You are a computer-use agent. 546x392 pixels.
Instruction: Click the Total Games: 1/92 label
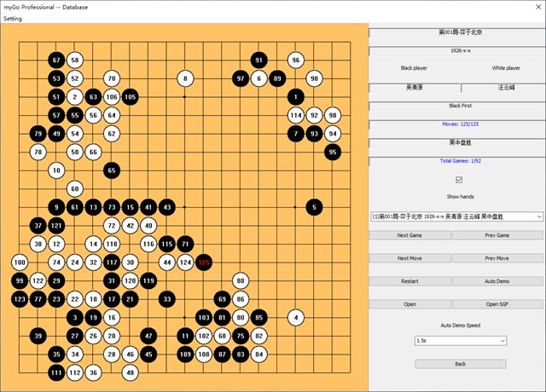tap(461, 161)
